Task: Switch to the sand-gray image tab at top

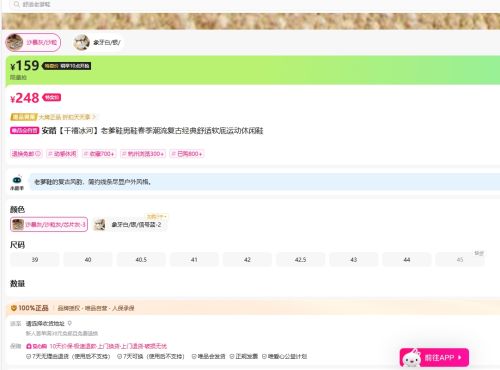Action: click(x=33, y=42)
